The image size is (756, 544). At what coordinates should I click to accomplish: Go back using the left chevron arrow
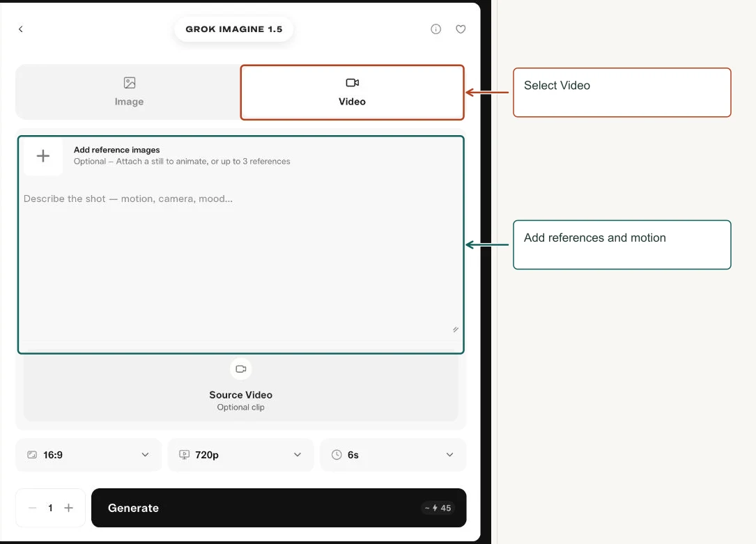point(21,29)
